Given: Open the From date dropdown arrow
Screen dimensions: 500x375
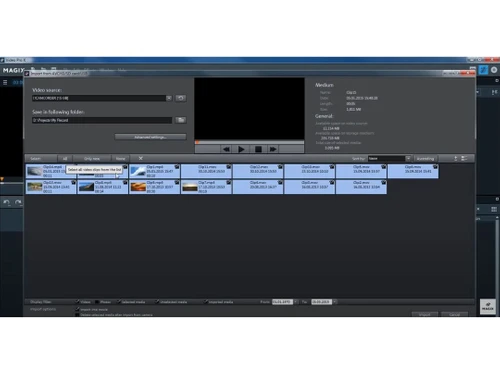Looking at the screenshot, I should pos(296,302).
